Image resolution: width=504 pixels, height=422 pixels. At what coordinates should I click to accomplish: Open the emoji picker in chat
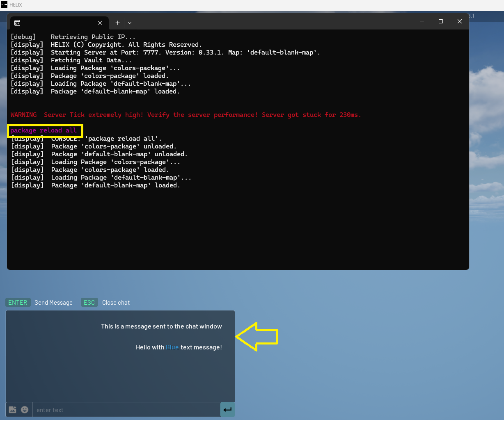point(25,410)
